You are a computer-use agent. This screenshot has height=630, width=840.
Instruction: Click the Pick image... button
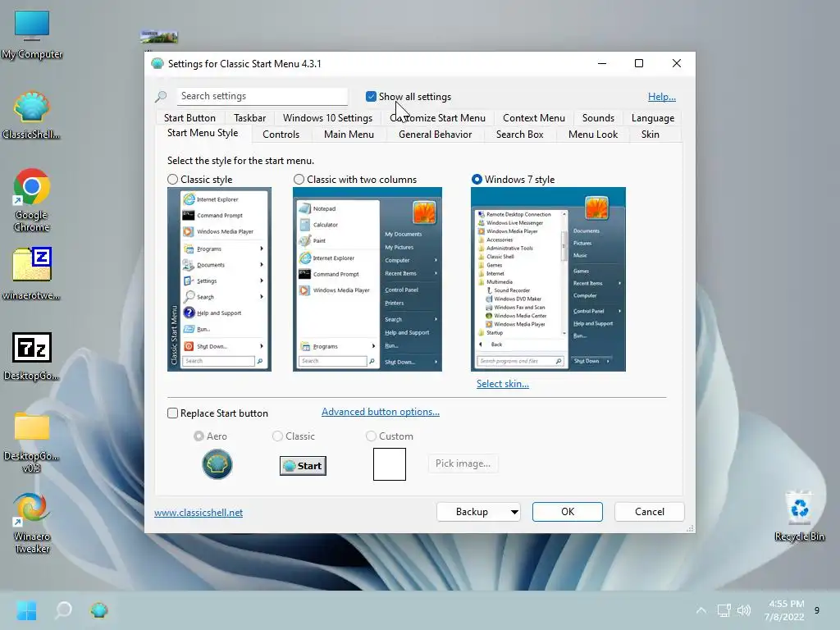[463, 463]
